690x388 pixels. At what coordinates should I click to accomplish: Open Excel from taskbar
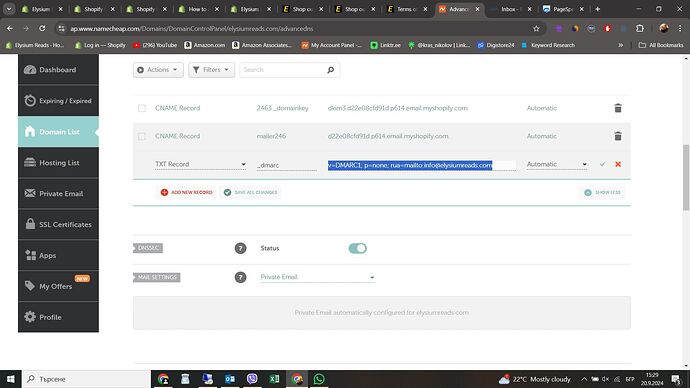[274, 379]
